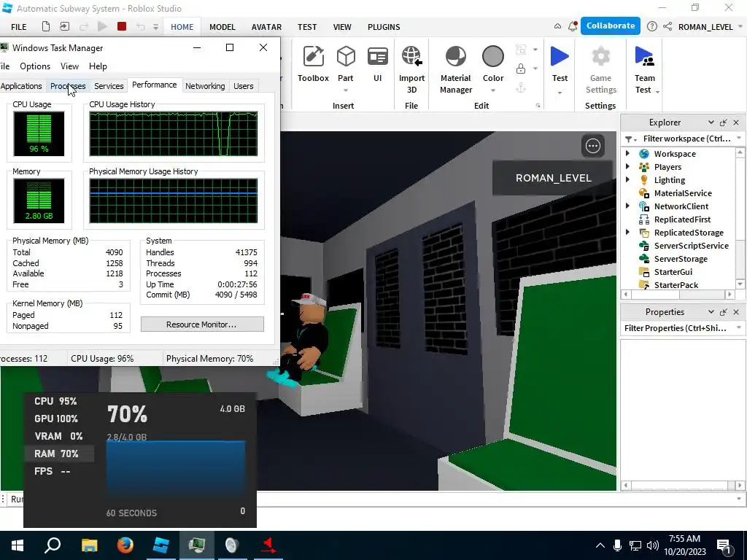Open File Explorer from the taskbar
Viewport: 747px width, 560px height.
click(89, 545)
